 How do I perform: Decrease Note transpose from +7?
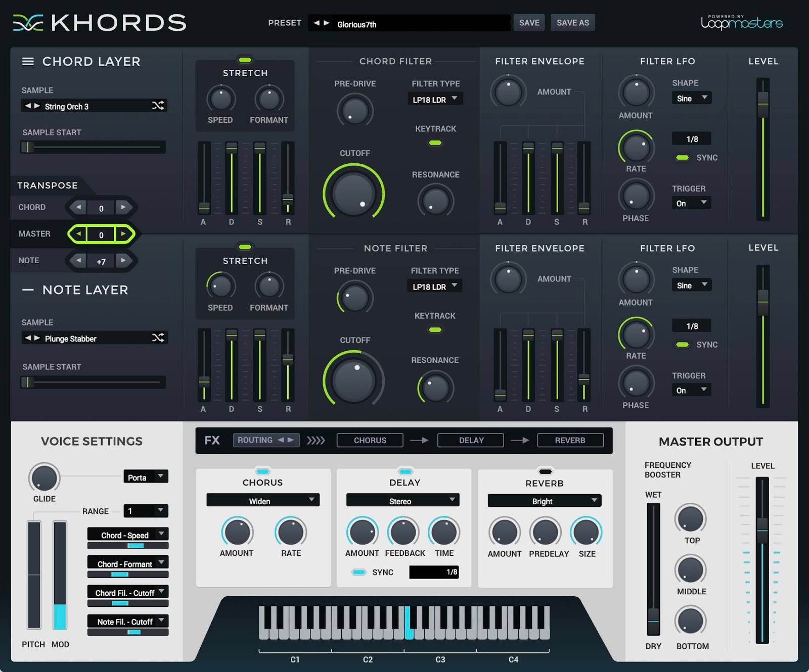pos(78,261)
